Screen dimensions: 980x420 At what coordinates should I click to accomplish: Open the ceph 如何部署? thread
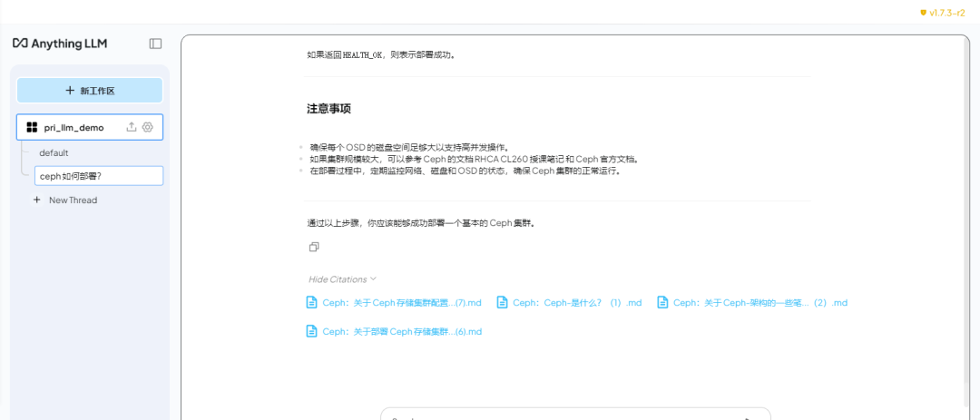point(99,176)
